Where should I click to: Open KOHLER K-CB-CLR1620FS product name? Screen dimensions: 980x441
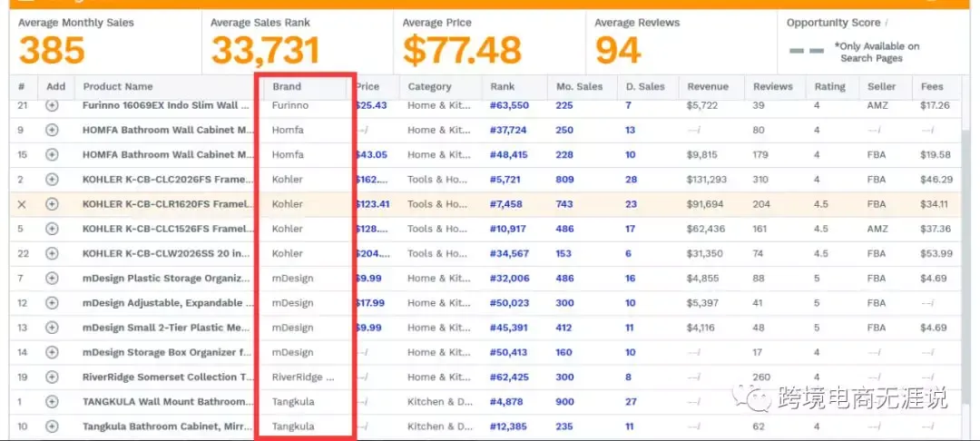tap(168, 204)
